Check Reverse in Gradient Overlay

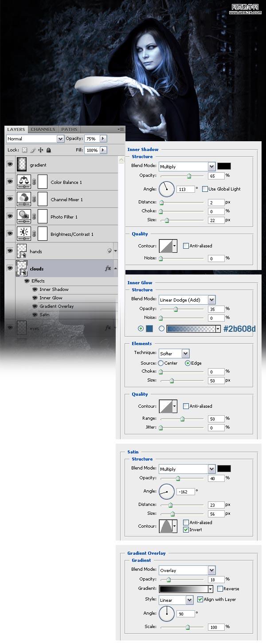point(220,588)
